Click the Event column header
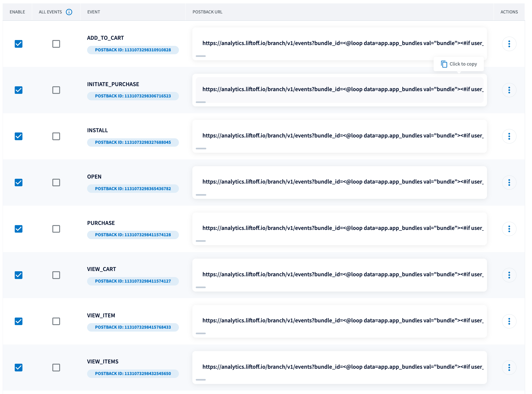532x394 pixels. pos(94,12)
